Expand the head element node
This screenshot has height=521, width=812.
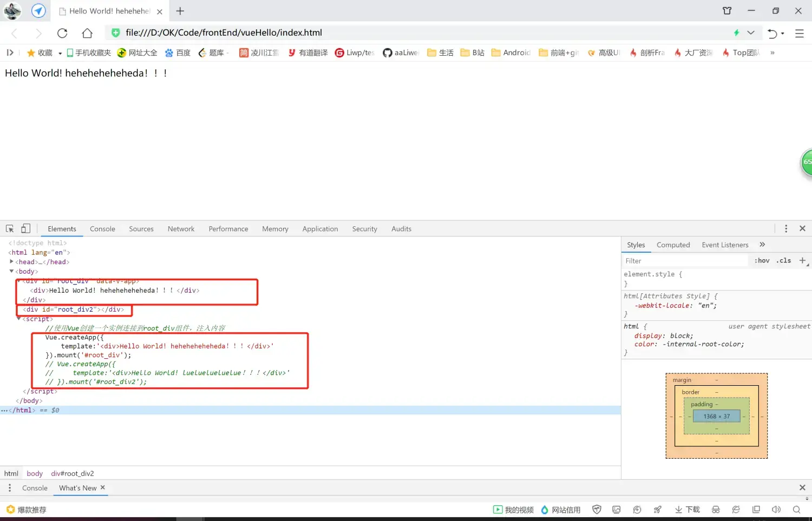pyautogui.click(x=11, y=261)
